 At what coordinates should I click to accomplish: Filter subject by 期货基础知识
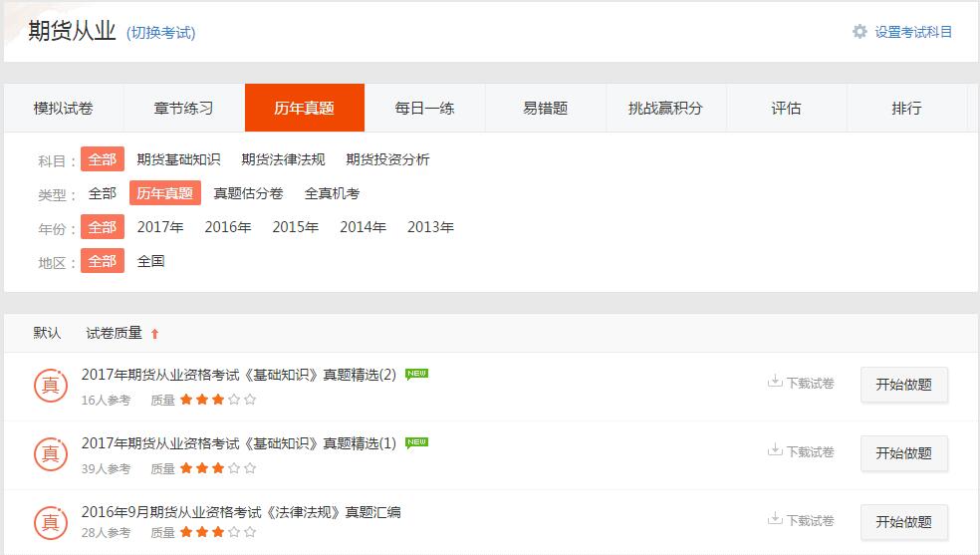coord(178,159)
